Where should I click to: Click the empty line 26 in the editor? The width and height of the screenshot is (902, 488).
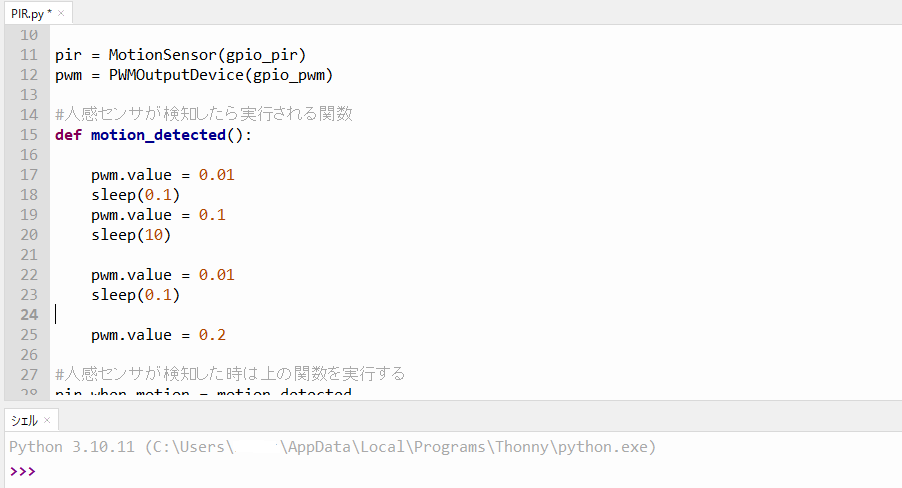(460, 354)
